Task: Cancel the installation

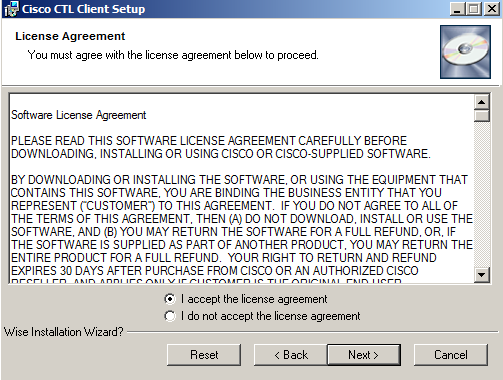Action: click(451, 355)
